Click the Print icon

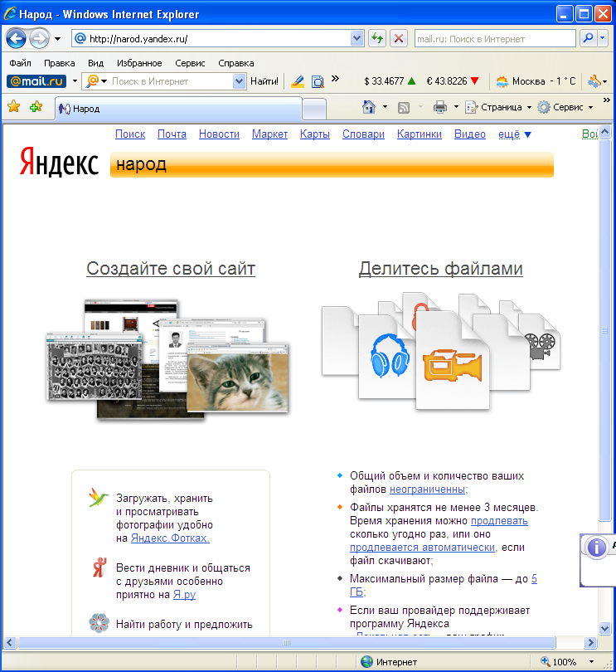click(x=440, y=107)
